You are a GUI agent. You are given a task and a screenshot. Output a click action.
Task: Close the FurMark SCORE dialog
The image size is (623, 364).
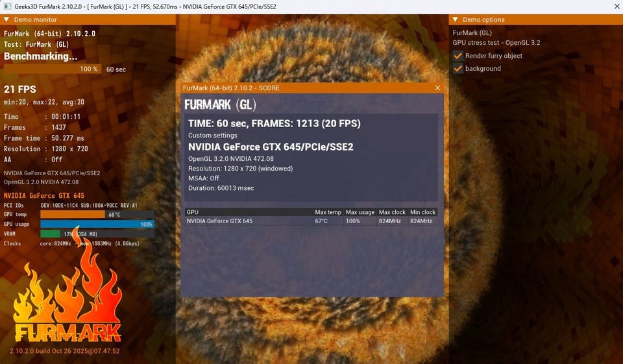pyautogui.click(x=437, y=88)
